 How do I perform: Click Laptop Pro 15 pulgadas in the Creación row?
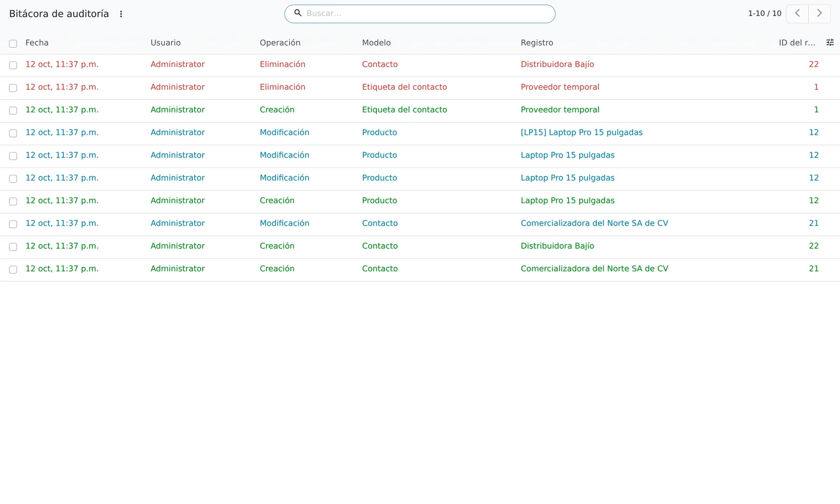pos(568,201)
